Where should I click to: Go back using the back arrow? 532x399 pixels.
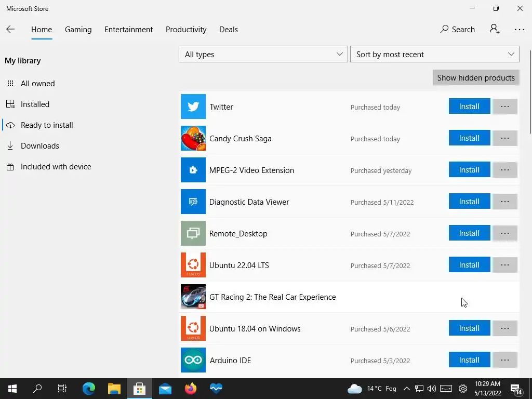point(10,30)
